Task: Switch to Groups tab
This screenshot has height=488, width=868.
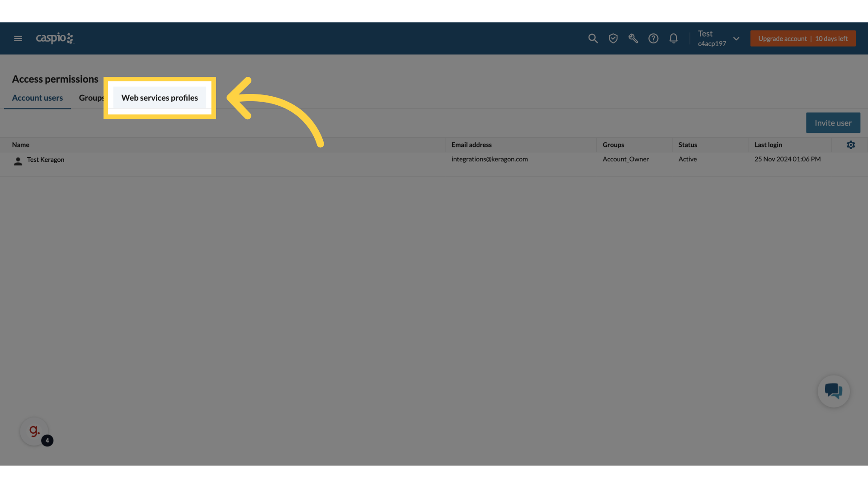Action: tap(91, 98)
